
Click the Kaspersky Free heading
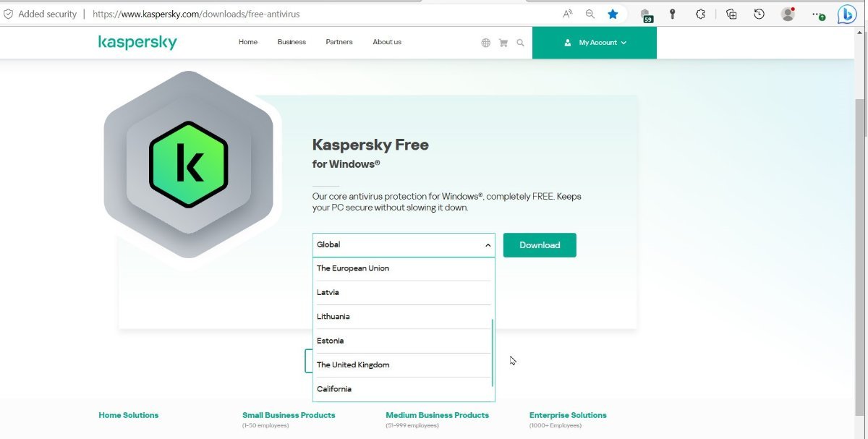(x=370, y=145)
